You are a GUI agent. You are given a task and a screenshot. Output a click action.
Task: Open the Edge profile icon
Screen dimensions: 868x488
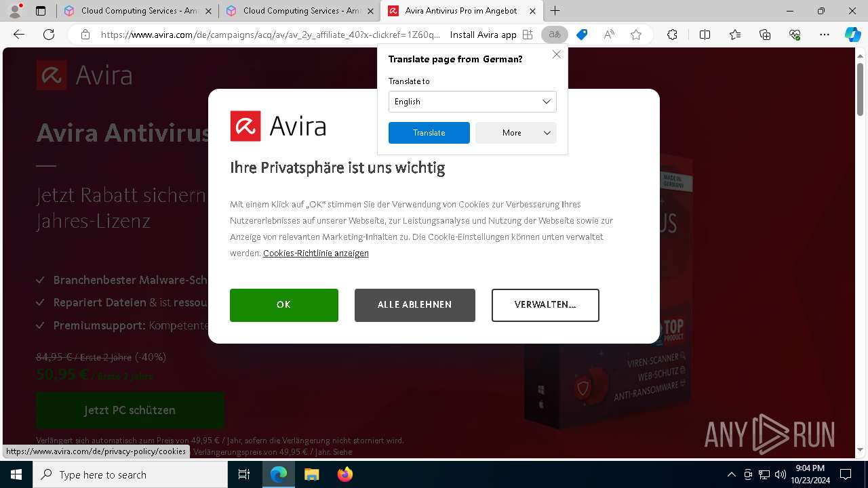15,11
